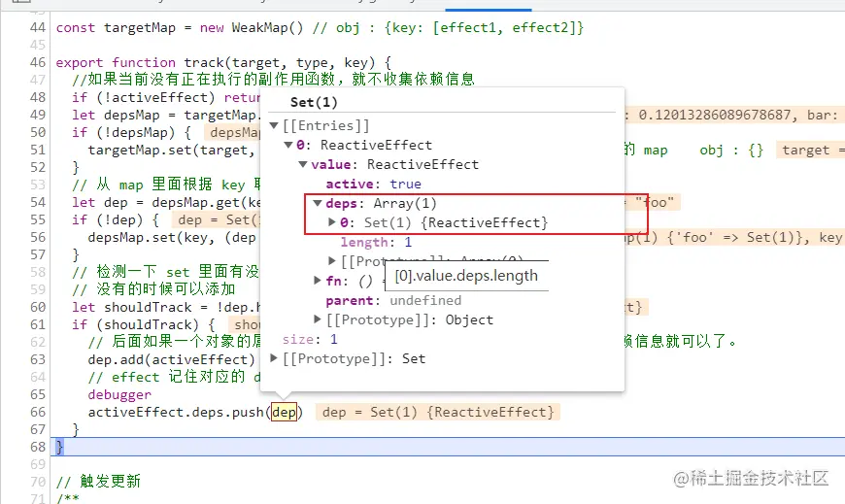The height and width of the screenshot is (504, 845).
Task: Expand [[Prototype]]: Set node
Action: click(x=274, y=358)
